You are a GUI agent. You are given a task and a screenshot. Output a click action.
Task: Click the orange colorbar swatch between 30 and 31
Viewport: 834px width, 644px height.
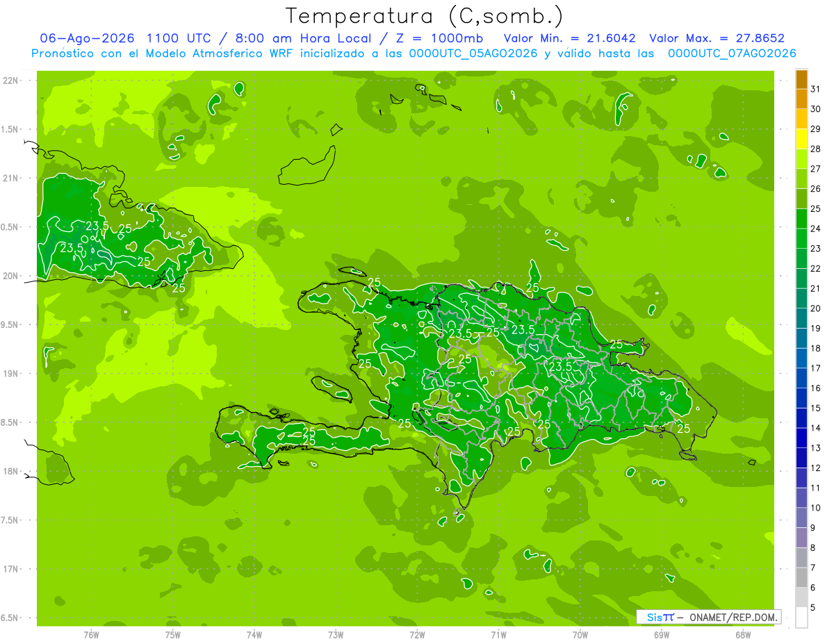pyautogui.click(x=801, y=99)
